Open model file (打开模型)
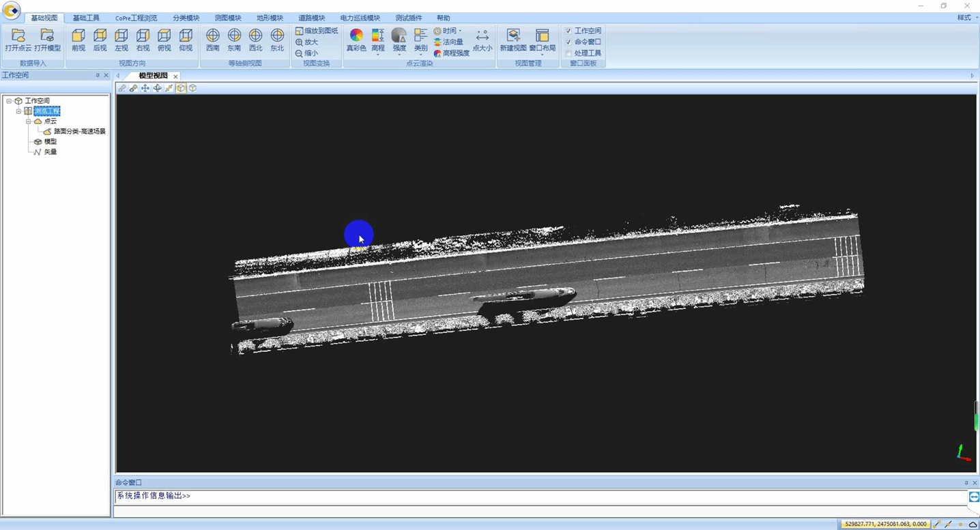Image resolution: width=980 pixels, height=530 pixels. point(48,40)
